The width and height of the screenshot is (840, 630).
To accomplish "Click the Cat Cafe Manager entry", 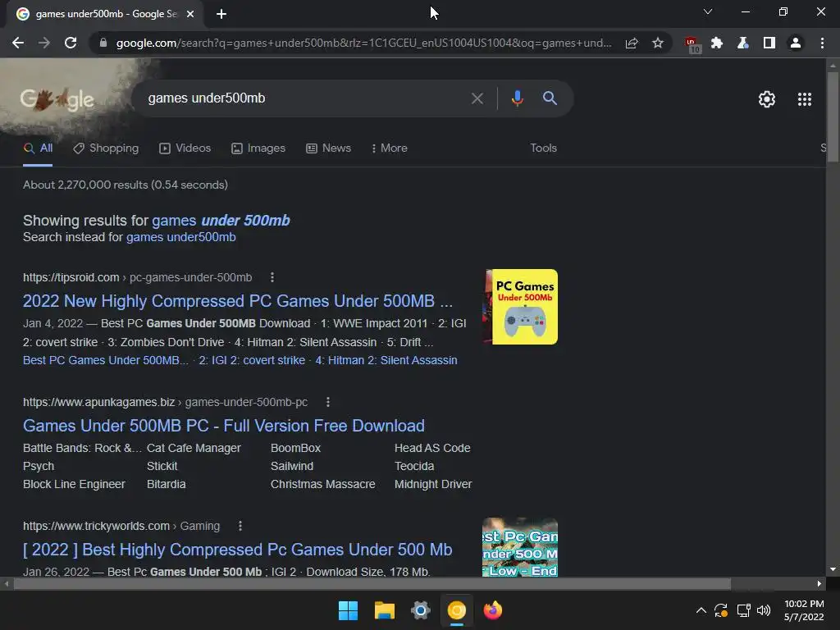I will pos(194,448).
